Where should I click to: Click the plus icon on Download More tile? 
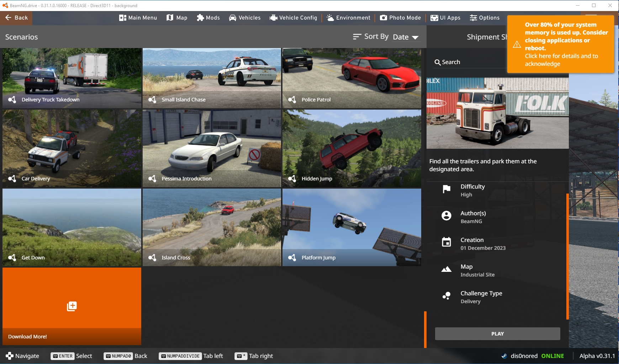click(72, 306)
